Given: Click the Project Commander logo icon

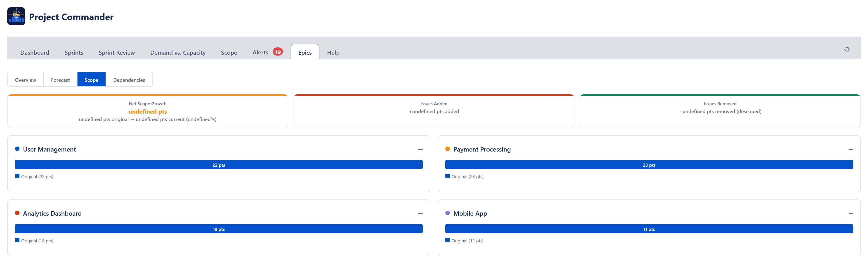Looking at the screenshot, I should click(16, 16).
